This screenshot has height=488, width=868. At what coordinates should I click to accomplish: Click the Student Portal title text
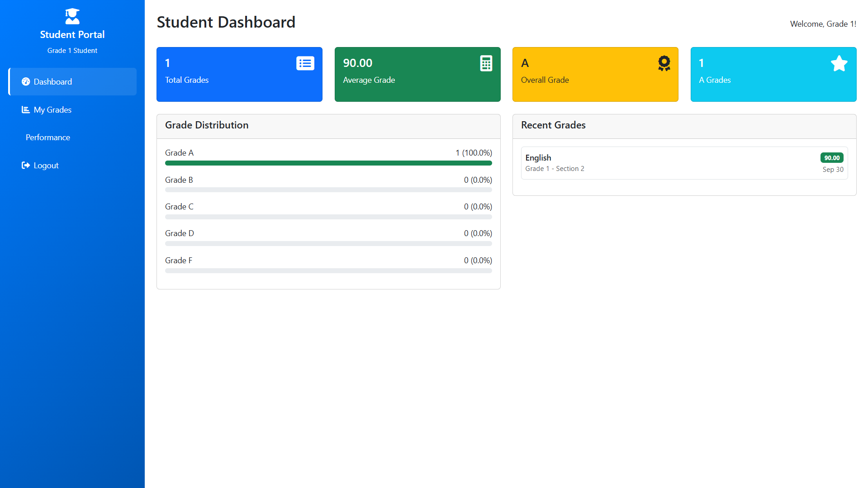point(72,34)
